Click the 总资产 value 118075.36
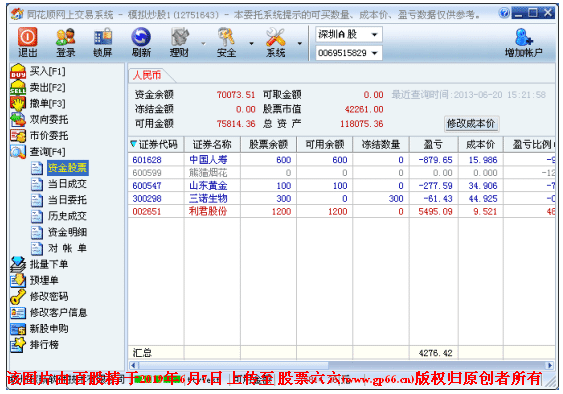The image size is (563, 394). [362, 124]
